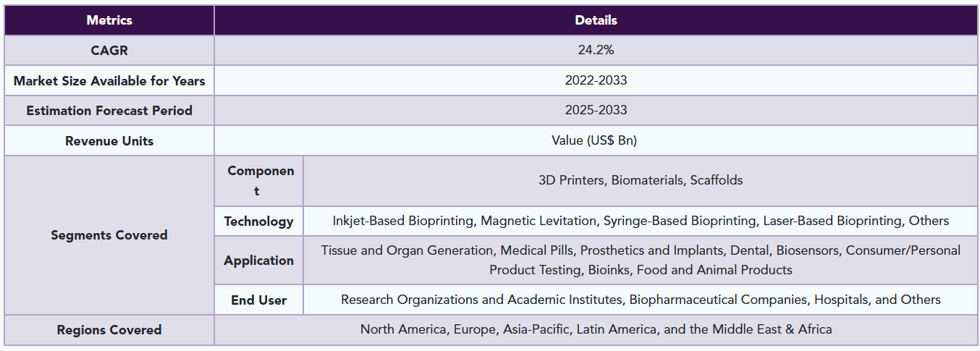Click the 2025-2033 forecast value

point(596,111)
